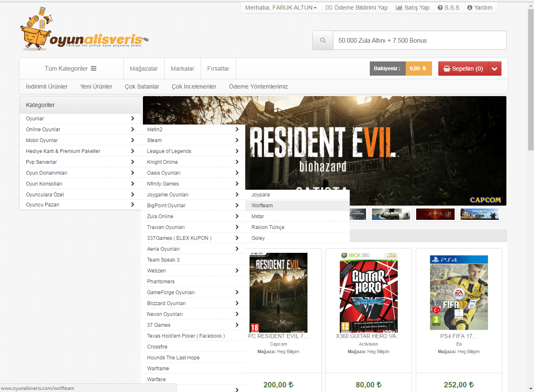534x392 pixels.
Task: Select Texas Hold'em Poker ( Facebook )
Action: 193,336
